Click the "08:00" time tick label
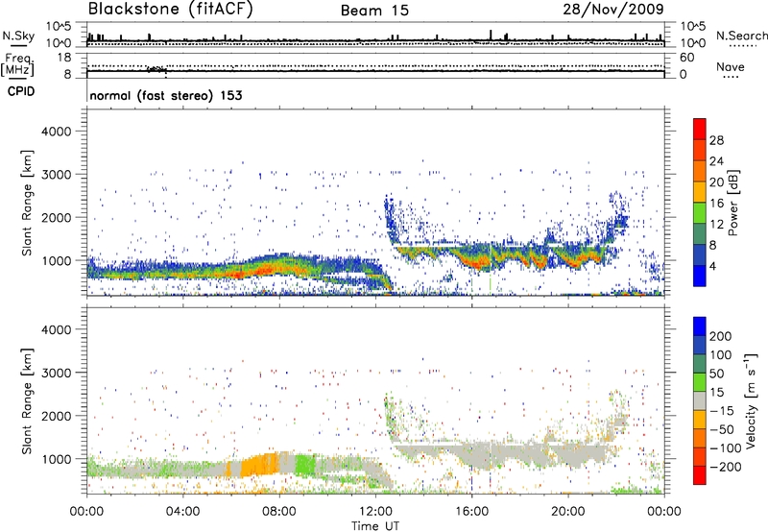 coord(279,512)
